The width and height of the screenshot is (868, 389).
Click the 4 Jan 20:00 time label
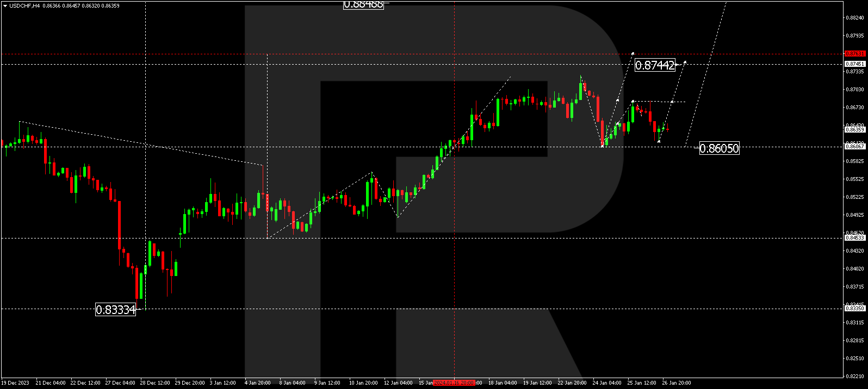(258, 383)
